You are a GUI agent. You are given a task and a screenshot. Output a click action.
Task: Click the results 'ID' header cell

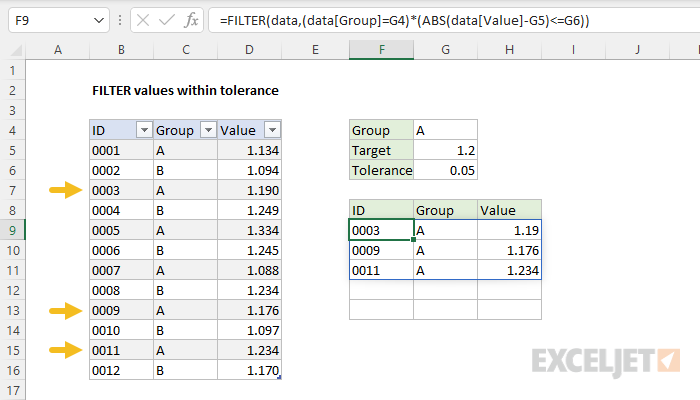(382, 210)
